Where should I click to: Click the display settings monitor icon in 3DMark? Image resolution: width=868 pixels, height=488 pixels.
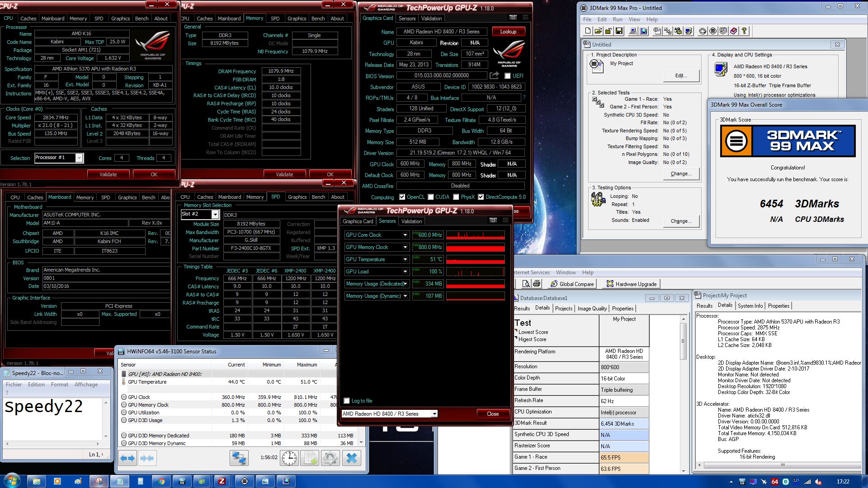(x=689, y=31)
